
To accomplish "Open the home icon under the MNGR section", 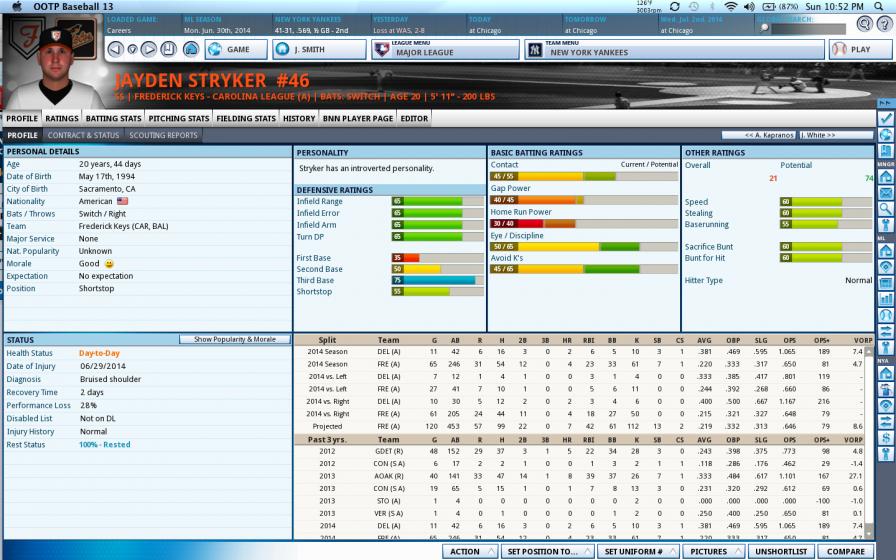I will point(886,177).
